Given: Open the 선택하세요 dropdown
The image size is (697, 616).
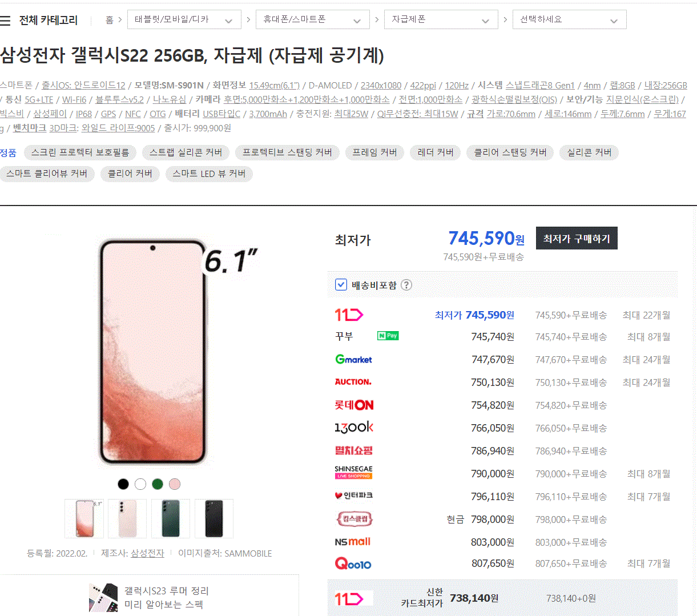Looking at the screenshot, I should point(569,19).
